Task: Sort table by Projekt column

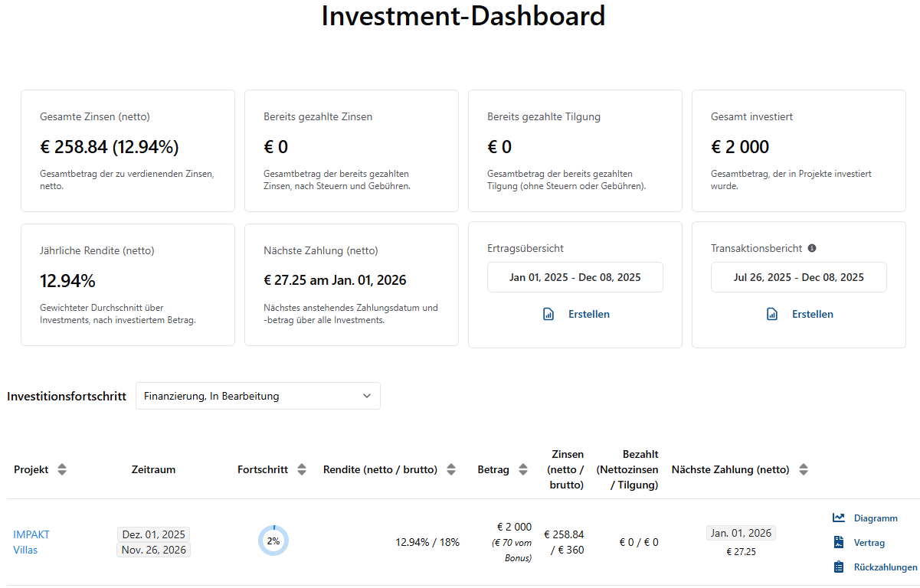Action: [x=62, y=469]
